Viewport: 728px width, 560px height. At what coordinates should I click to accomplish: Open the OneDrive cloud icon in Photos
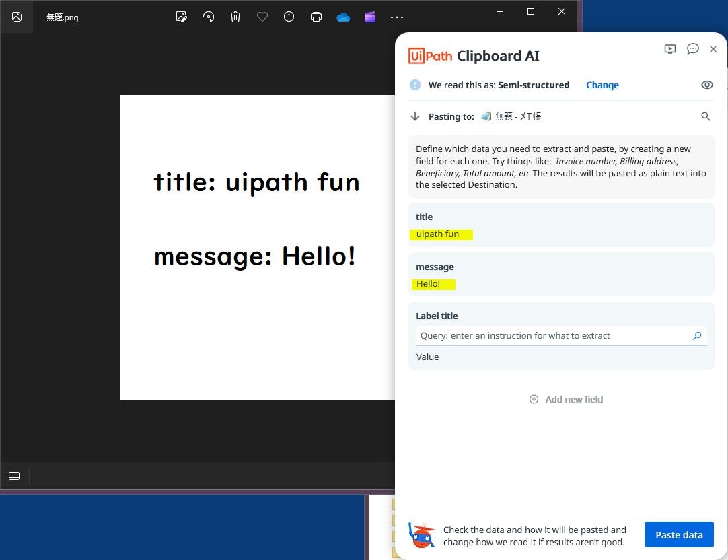coord(343,17)
